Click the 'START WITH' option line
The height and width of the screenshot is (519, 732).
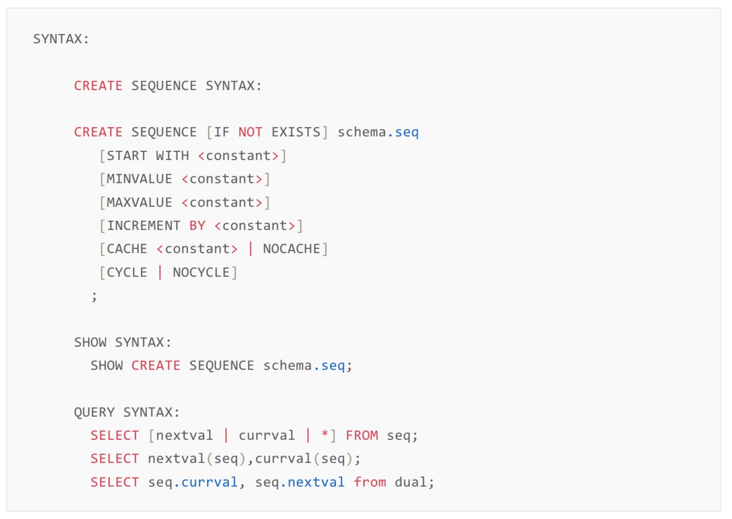point(193,156)
